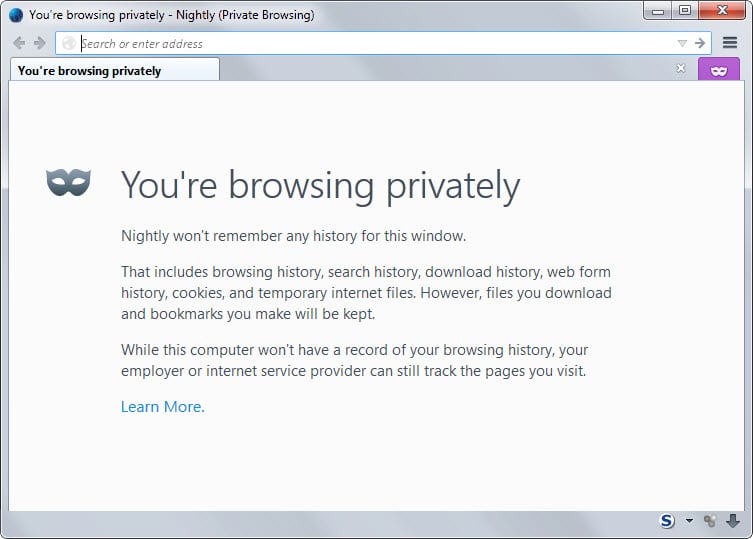Close the tab with the small x
The image size is (753, 539).
tap(681, 69)
